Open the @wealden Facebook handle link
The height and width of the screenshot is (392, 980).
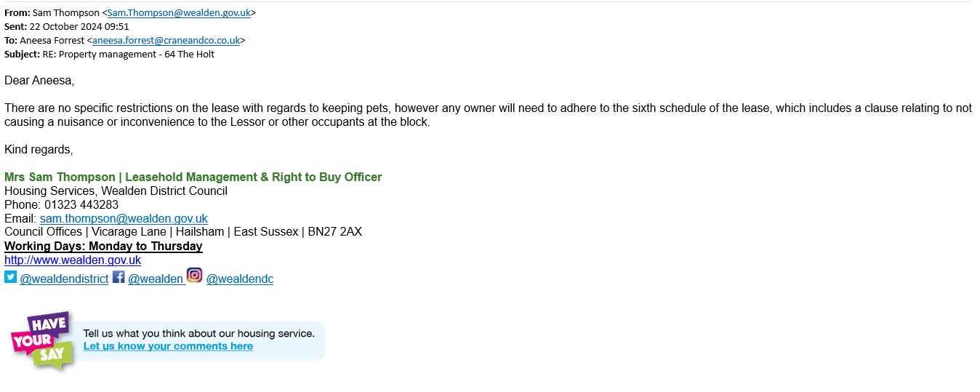pos(156,279)
